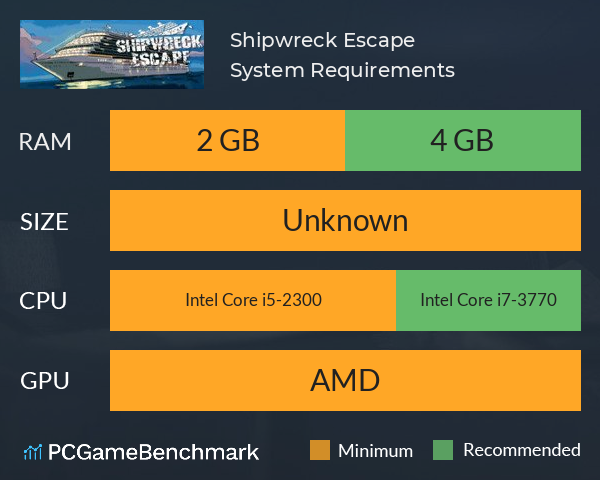Click the RAM row label
600x480 pixels.
[45, 142]
